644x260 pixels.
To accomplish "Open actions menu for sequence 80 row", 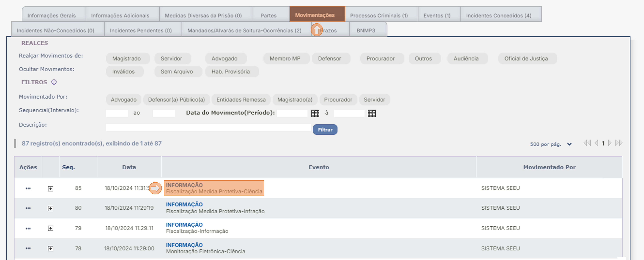I will 28,208.
